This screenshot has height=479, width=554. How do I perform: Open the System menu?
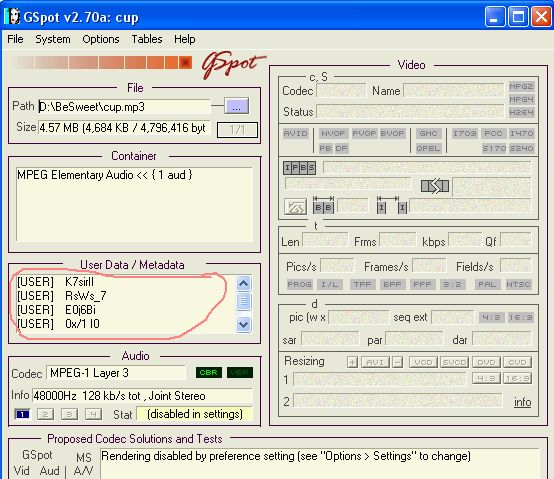pos(53,39)
